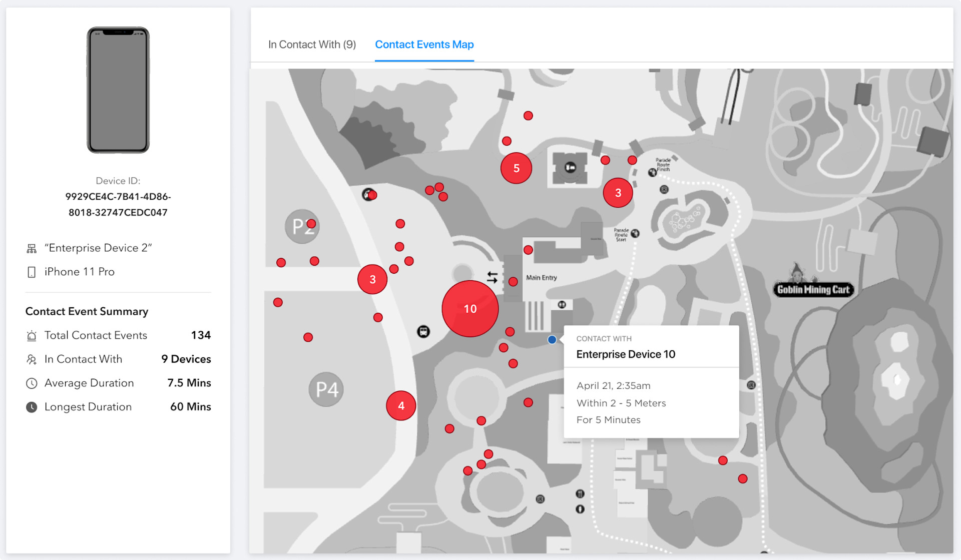Click the filled clock icon beside Longest Duration
Screen dimensions: 961x560
pyautogui.click(x=32, y=407)
